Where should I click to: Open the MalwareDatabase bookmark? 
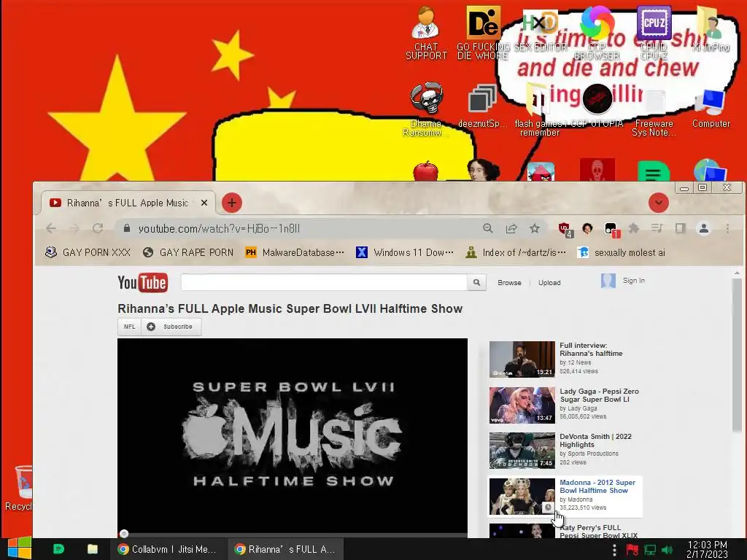point(294,252)
